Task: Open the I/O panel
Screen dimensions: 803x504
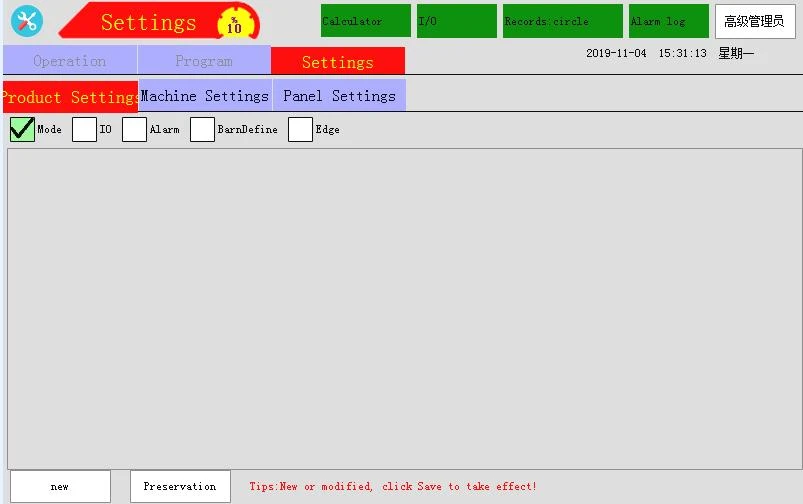Action: coord(457,21)
